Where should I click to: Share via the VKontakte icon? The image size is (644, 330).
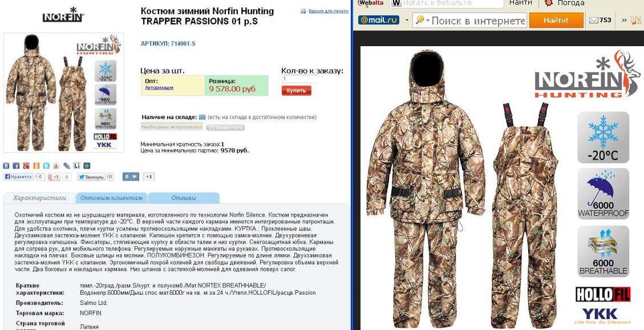pyautogui.click(x=6, y=166)
